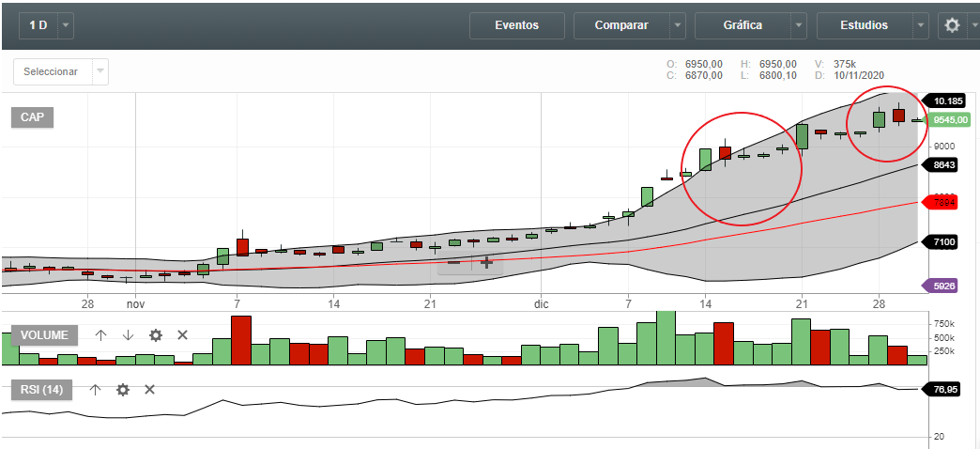Open chart settings gear in top toolbar
Screen dimensions: 980x449
pyautogui.click(x=952, y=25)
